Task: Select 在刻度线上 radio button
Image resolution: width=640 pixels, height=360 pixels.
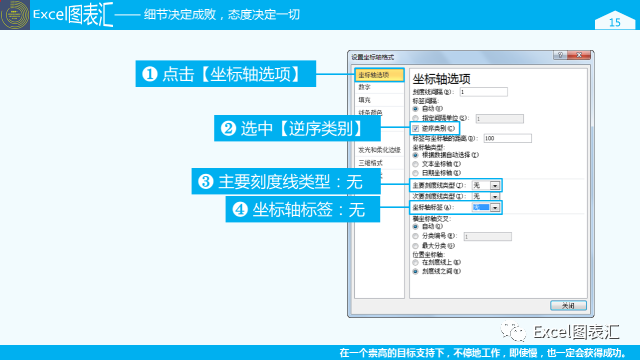Action: pos(416,262)
